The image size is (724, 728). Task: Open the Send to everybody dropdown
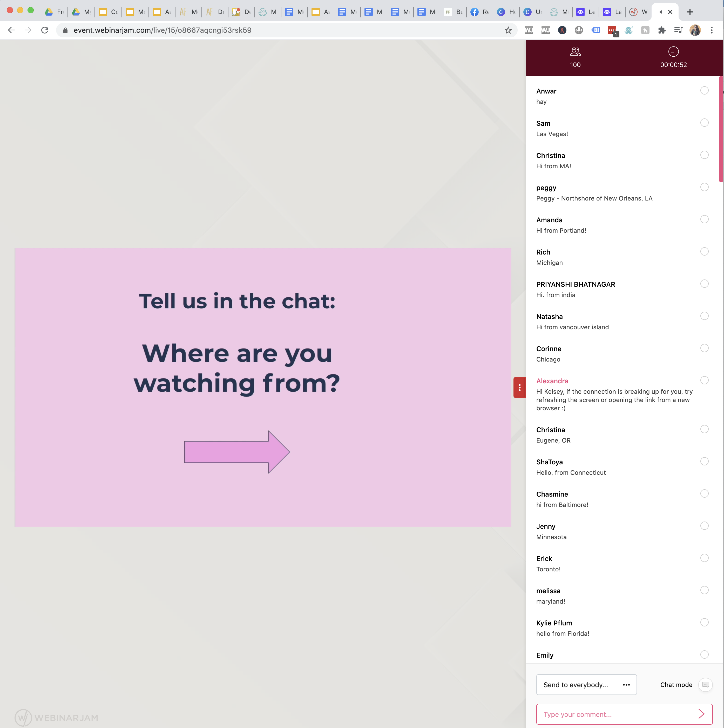point(586,685)
